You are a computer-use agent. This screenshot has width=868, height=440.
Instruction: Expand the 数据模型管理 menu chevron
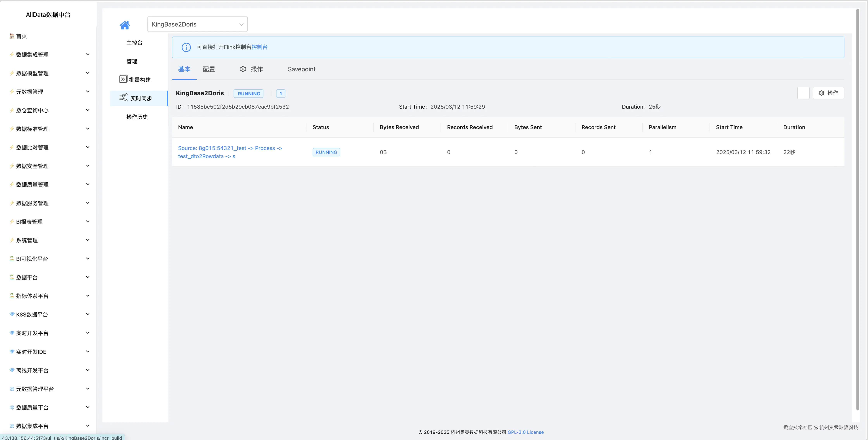click(x=88, y=73)
